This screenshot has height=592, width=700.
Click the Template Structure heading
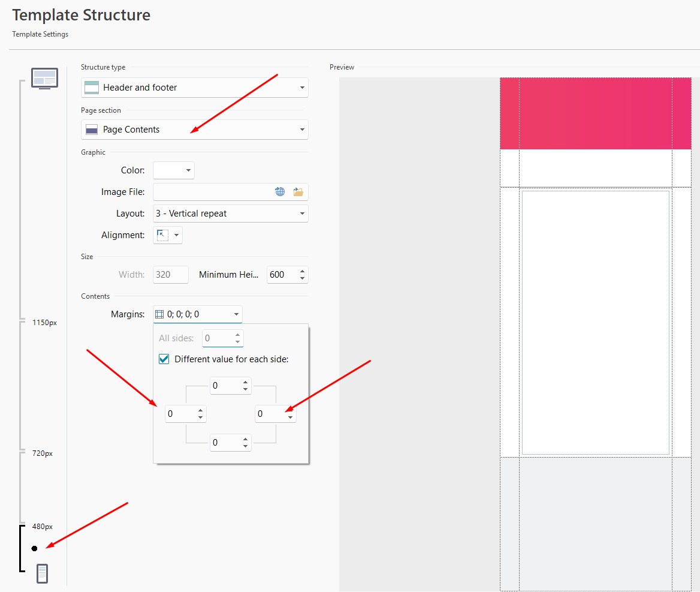(x=82, y=15)
